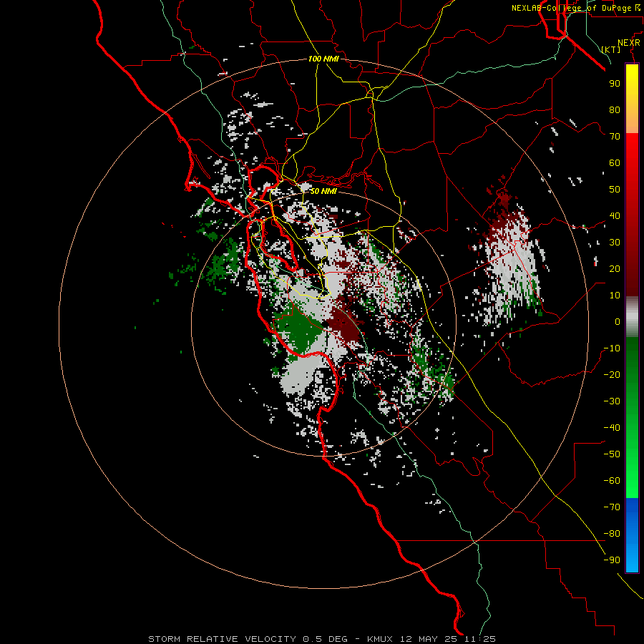
Task: Click the -90 scale label
Action: tap(612, 560)
